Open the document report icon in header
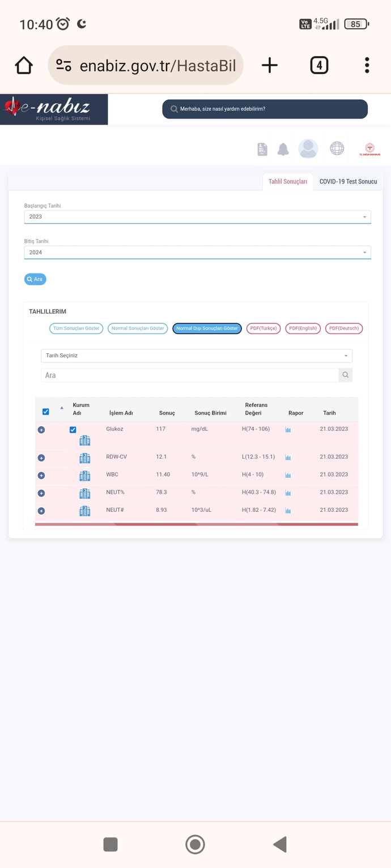 [262, 149]
